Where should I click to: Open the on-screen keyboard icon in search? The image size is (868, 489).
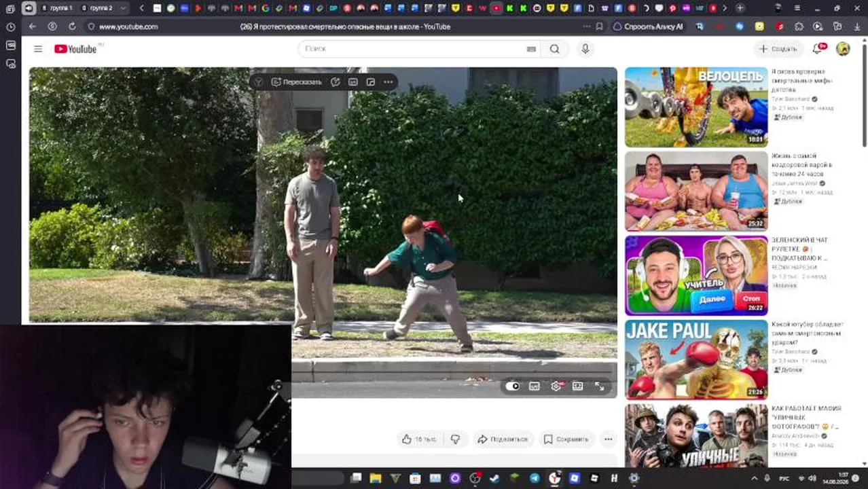[531, 49]
